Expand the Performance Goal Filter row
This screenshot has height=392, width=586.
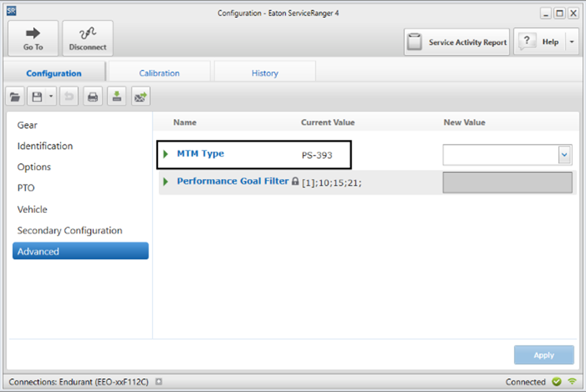pyautogui.click(x=166, y=182)
